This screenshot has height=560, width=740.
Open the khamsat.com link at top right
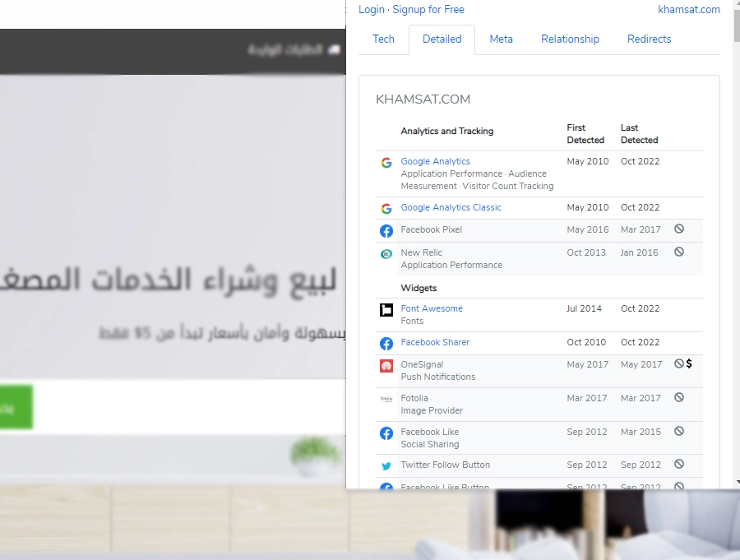pyautogui.click(x=689, y=9)
